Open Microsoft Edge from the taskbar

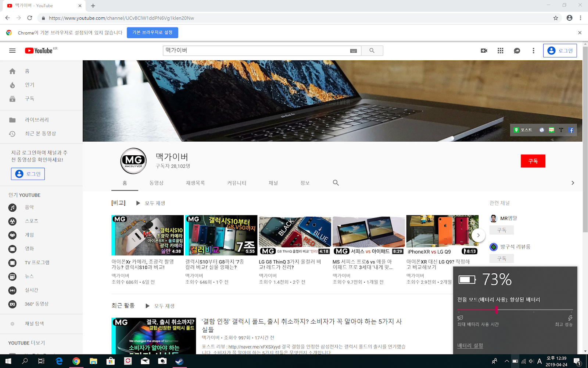(59, 361)
